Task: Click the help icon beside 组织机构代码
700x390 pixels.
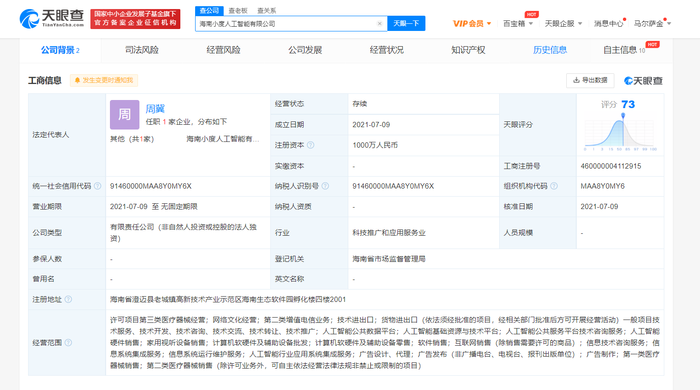Action: (x=554, y=186)
